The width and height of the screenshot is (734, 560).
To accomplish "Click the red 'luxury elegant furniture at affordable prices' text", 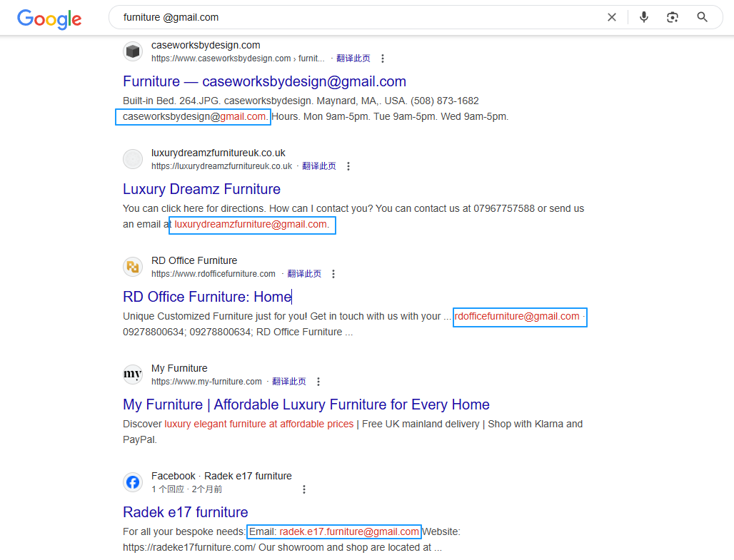I will [259, 424].
